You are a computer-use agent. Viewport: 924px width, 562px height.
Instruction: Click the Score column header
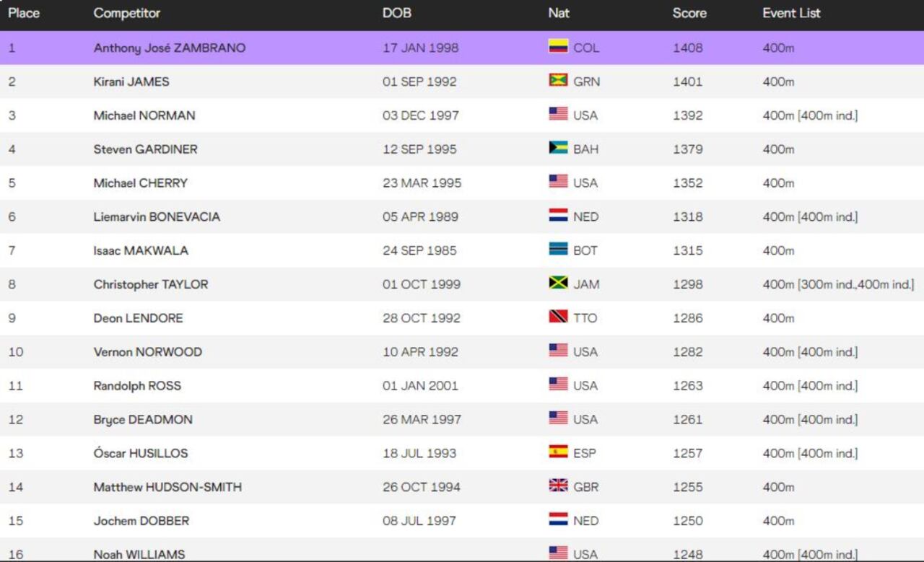[x=689, y=13]
